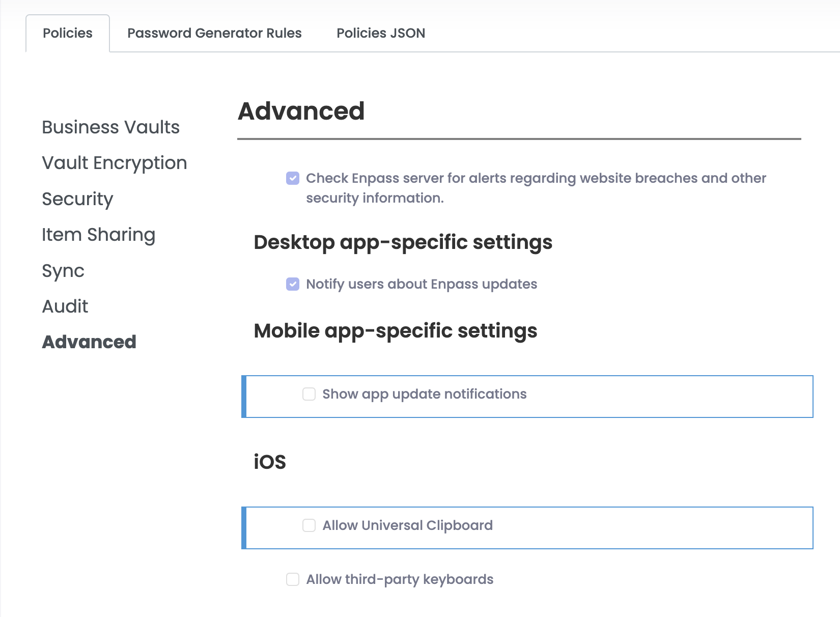Click the iOS section heading

point(270,461)
